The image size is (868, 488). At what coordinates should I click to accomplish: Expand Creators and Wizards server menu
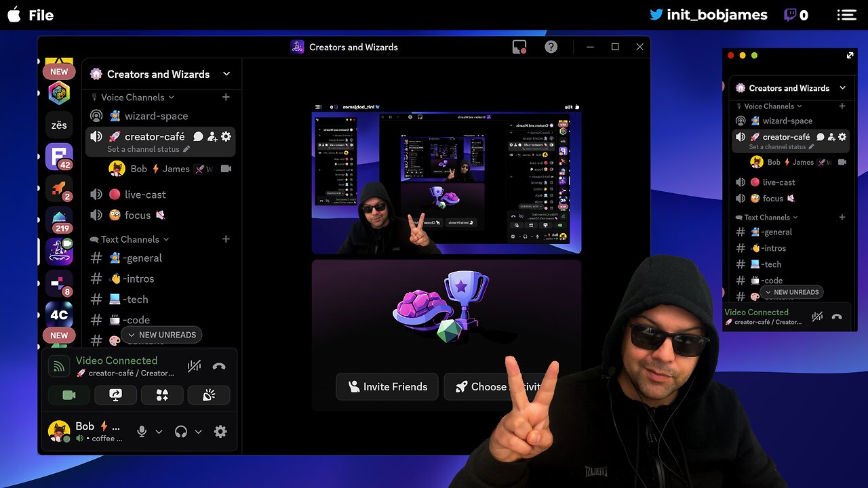[x=226, y=74]
